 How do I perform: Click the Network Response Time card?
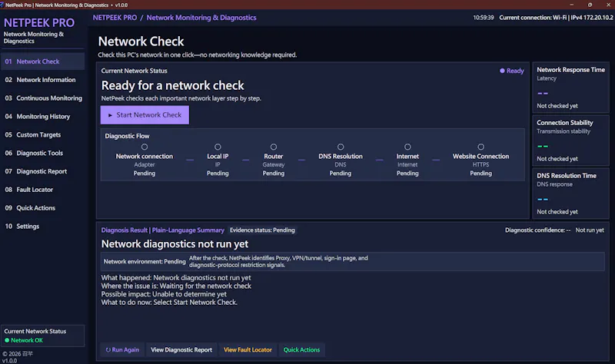coord(570,88)
